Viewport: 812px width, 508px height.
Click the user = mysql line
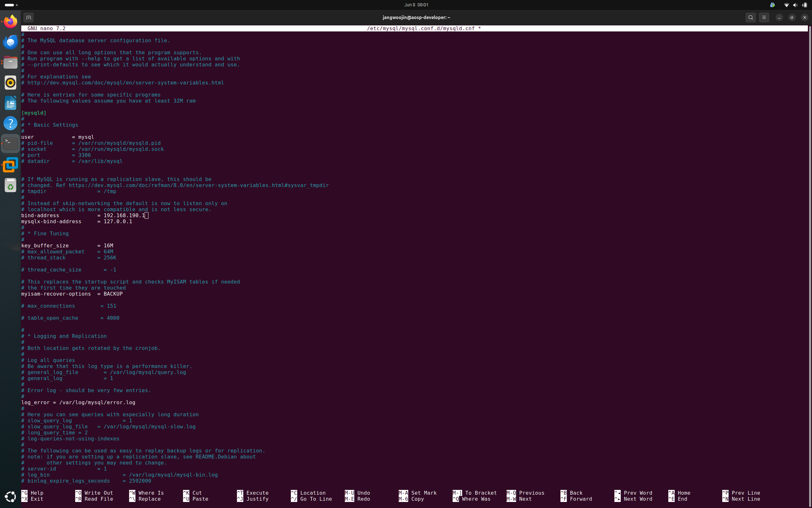57,137
